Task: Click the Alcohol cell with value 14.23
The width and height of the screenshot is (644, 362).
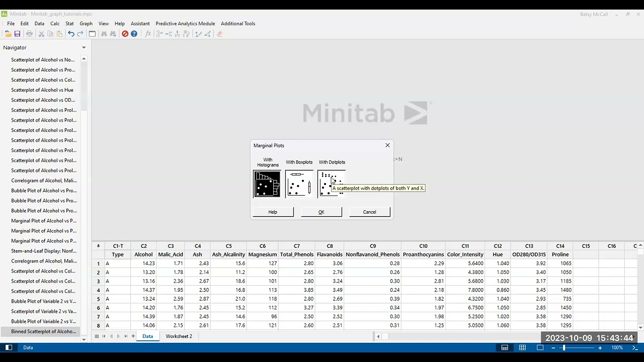Action: [143, 263]
